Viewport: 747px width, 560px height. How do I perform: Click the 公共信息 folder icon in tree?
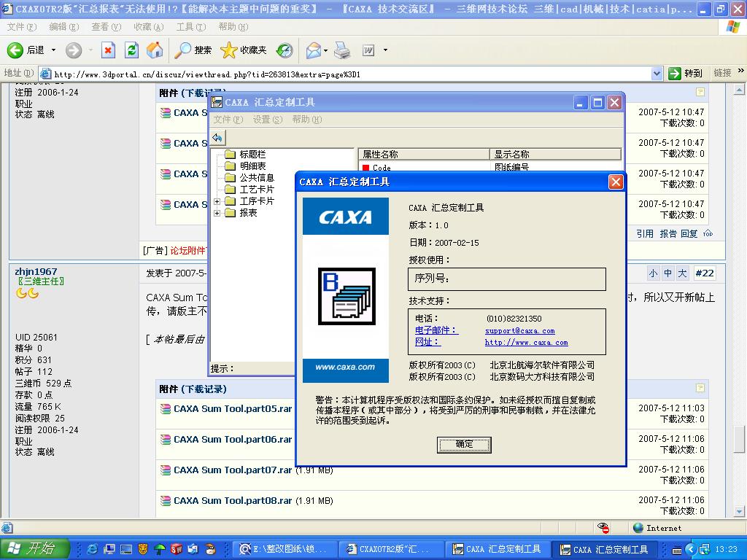click(x=230, y=177)
